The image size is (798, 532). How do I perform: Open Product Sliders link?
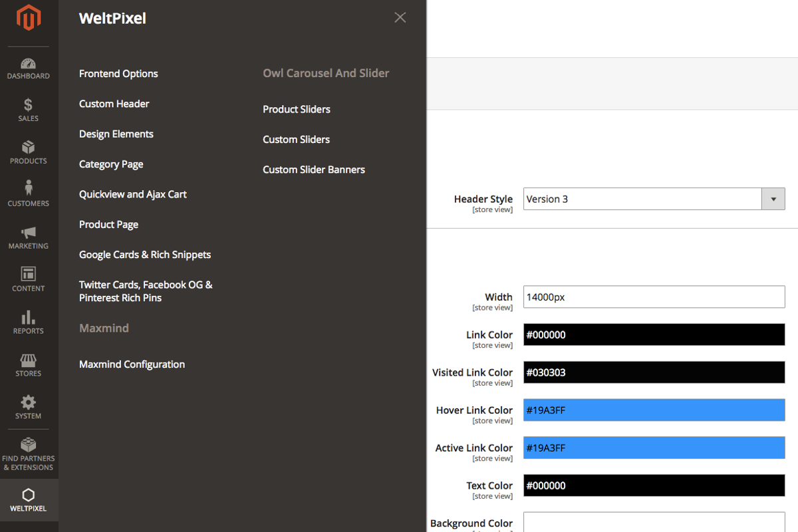297,109
